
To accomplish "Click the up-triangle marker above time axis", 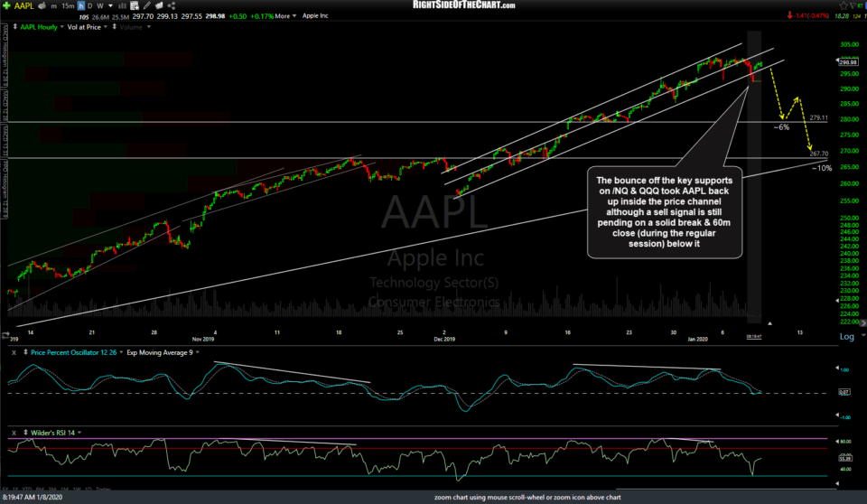I will pos(769,323).
